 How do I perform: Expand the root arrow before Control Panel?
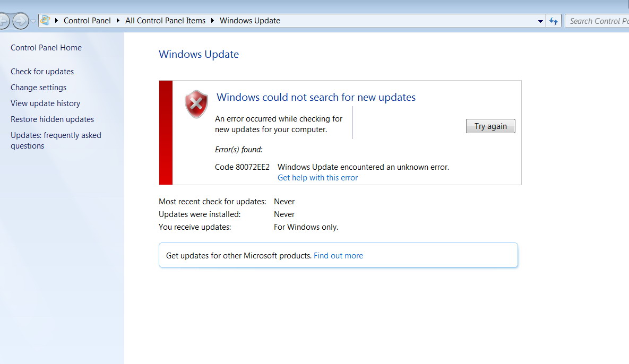[x=56, y=21]
